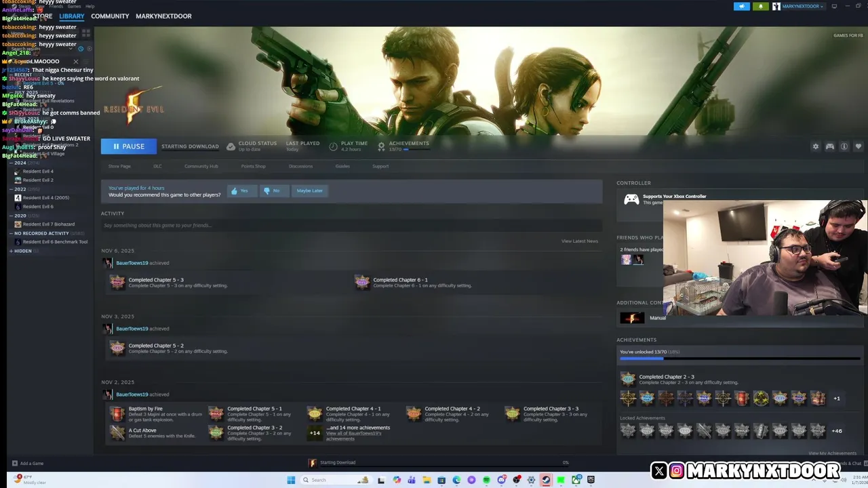Image resolution: width=868 pixels, height=488 pixels.
Task: Open the Windows Start menu
Action: point(291,480)
